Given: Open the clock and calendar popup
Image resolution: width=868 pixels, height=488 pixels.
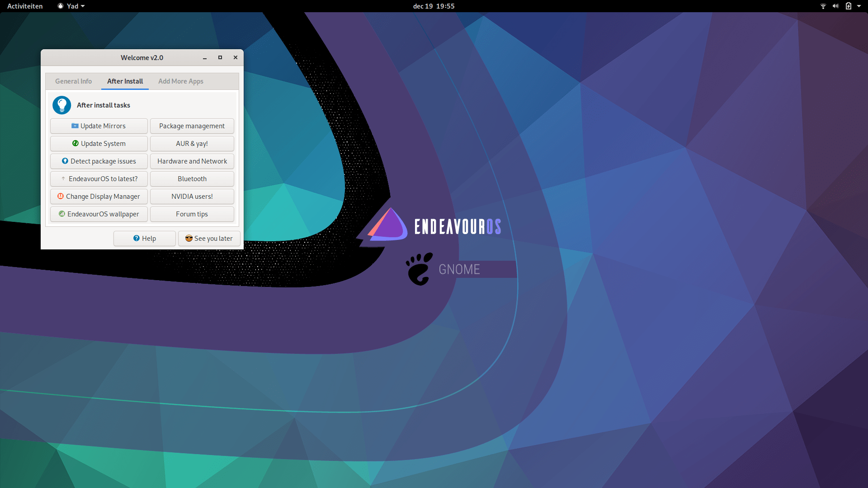Looking at the screenshot, I should 433,6.
